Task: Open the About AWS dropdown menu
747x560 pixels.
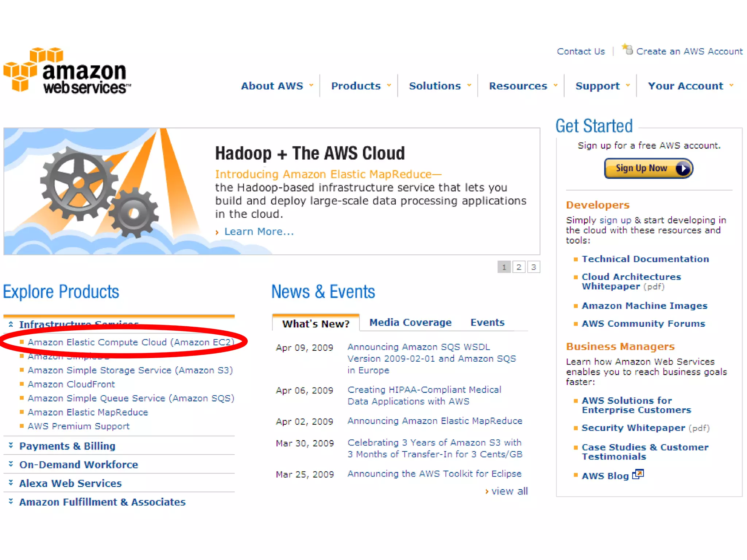Action: click(x=277, y=86)
